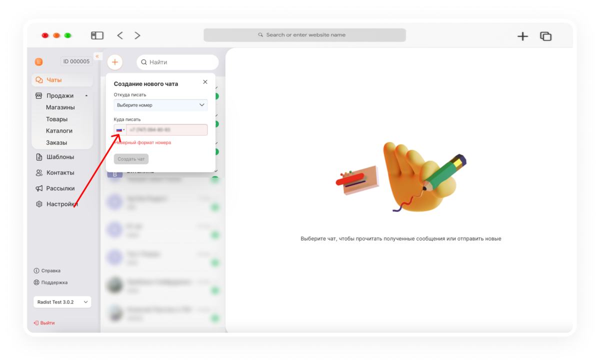The height and width of the screenshot is (364, 600).
Task: Open Шаблоны templates section
Action: 60,157
